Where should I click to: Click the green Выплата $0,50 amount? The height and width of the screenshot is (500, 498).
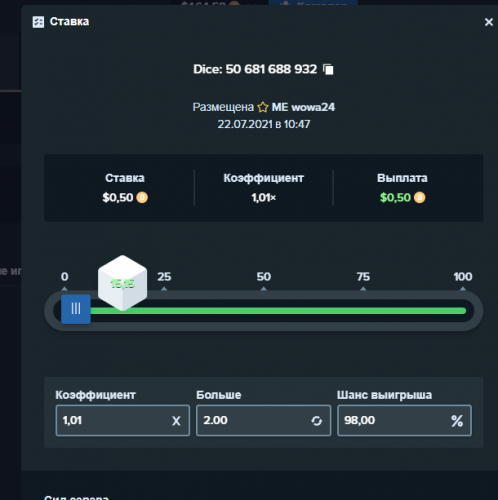click(x=395, y=198)
